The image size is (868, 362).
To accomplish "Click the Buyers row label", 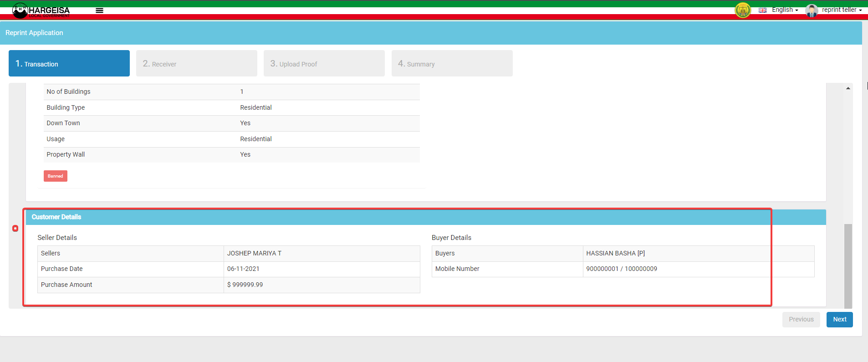I will 445,253.
